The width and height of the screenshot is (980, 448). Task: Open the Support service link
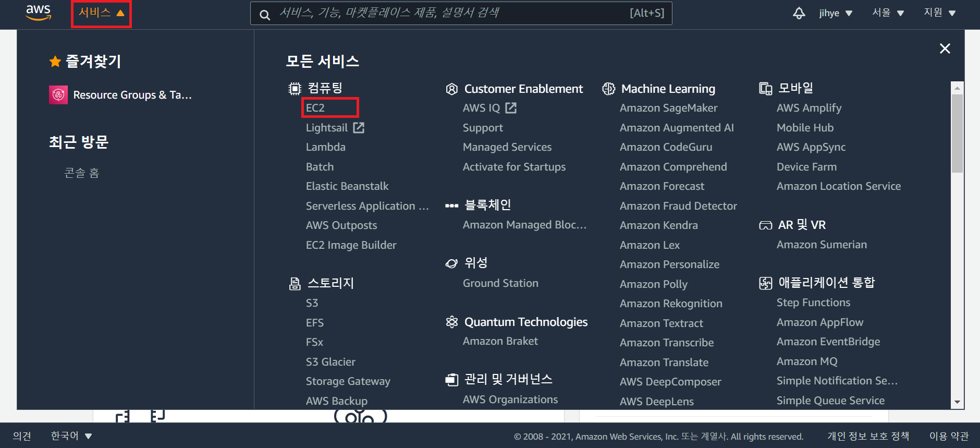coord(483,128)
